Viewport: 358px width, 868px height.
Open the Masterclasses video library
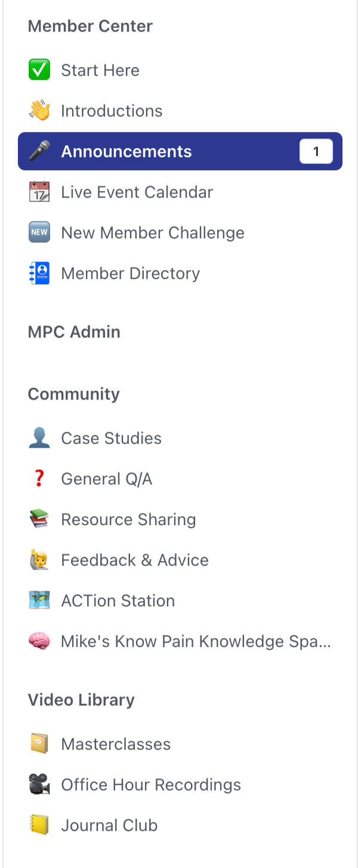[116, 744]
